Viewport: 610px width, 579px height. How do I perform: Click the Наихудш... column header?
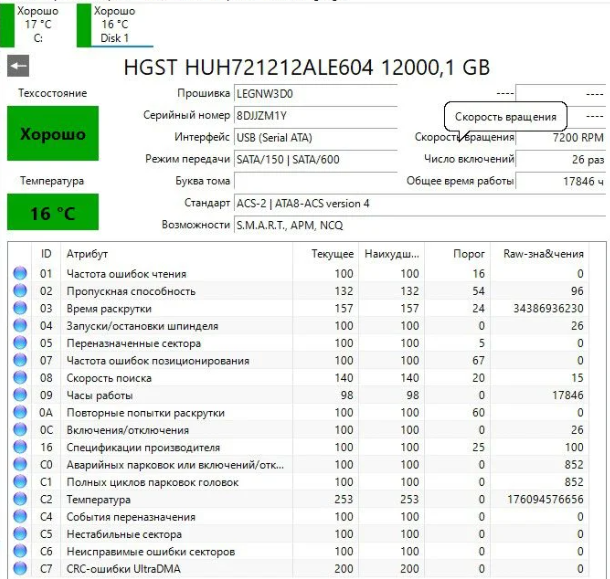391,254
